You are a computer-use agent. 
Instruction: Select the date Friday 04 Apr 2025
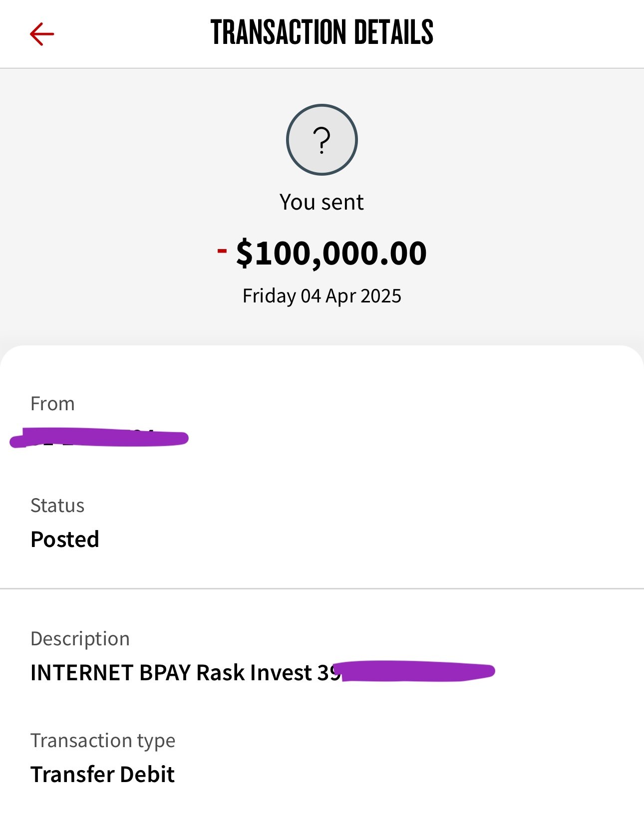click(322, 296)
